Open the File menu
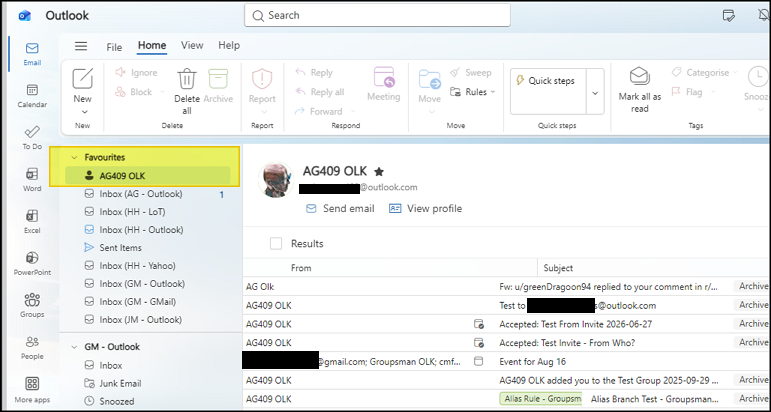The height and width of the screenshot is (412, 771). coord(114,47)
